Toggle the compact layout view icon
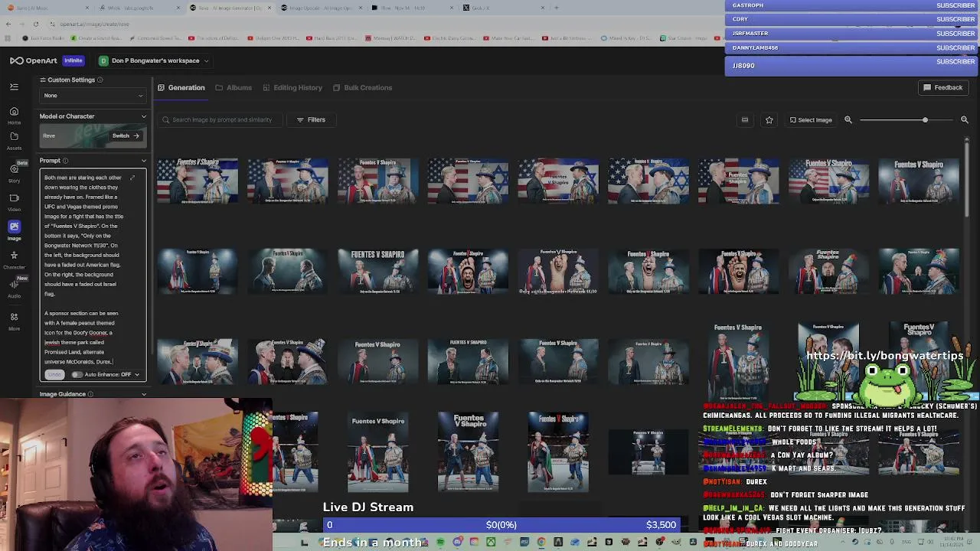 coord(745,119)
